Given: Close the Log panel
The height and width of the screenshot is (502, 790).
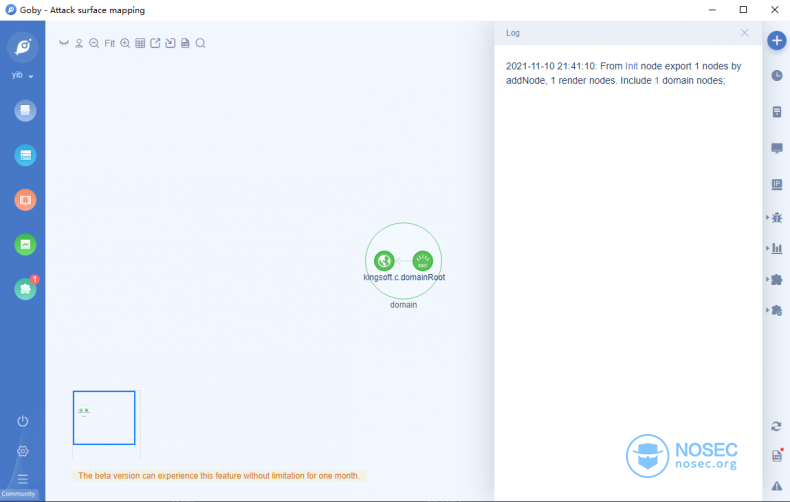Looking at the screenshot, I should [744, 33].
